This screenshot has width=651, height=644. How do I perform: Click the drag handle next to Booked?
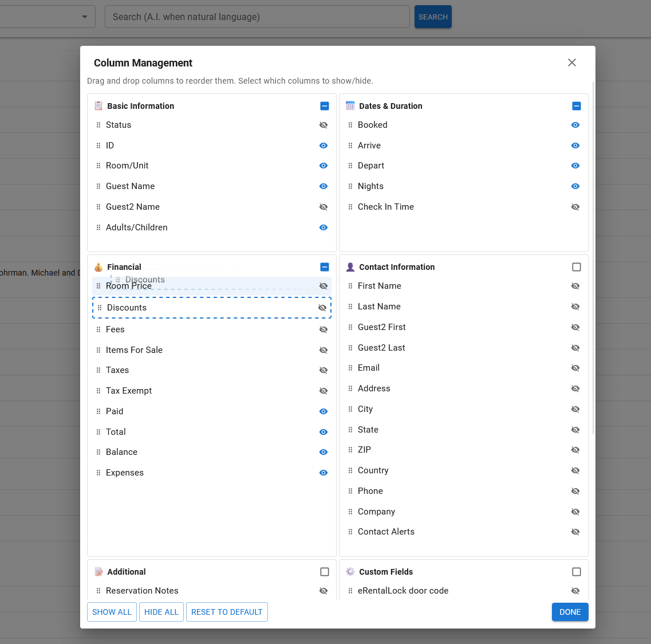350,125
